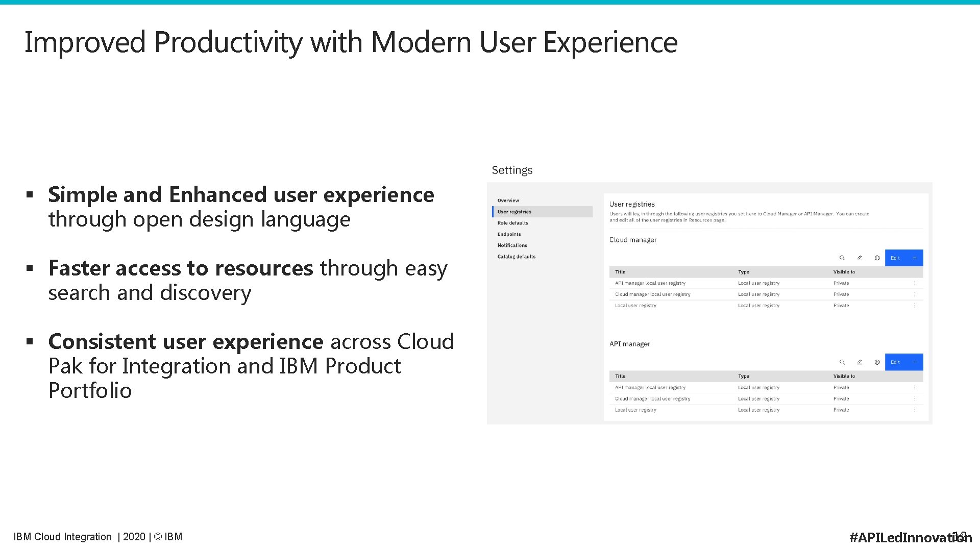This screenshot has height=551, width=980.
Task: Open gear settings icon in Cloud manager toolbar
Action: [x=877, y=258]
